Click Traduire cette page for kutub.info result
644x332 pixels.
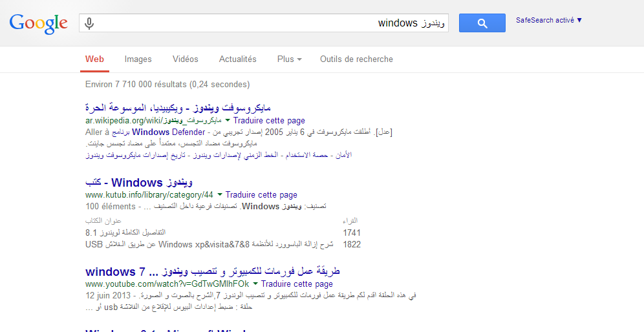(261, 194)
